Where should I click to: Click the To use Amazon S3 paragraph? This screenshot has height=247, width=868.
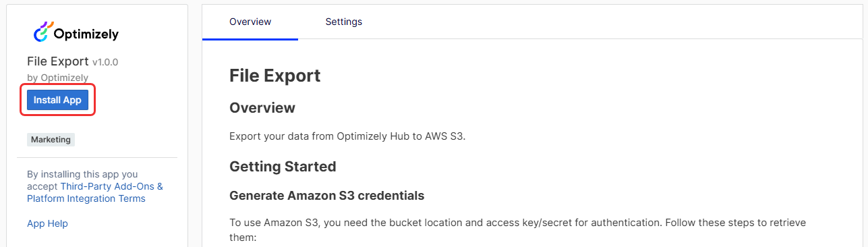(x=517, y=230)
